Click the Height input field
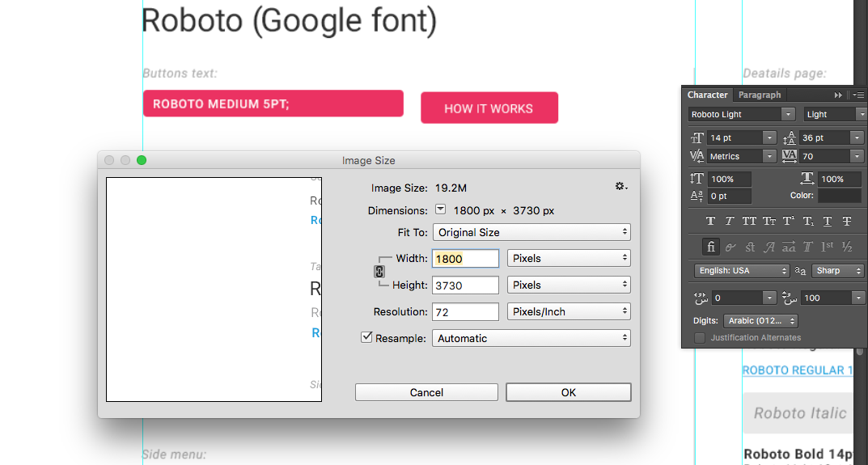 point(466,285)
